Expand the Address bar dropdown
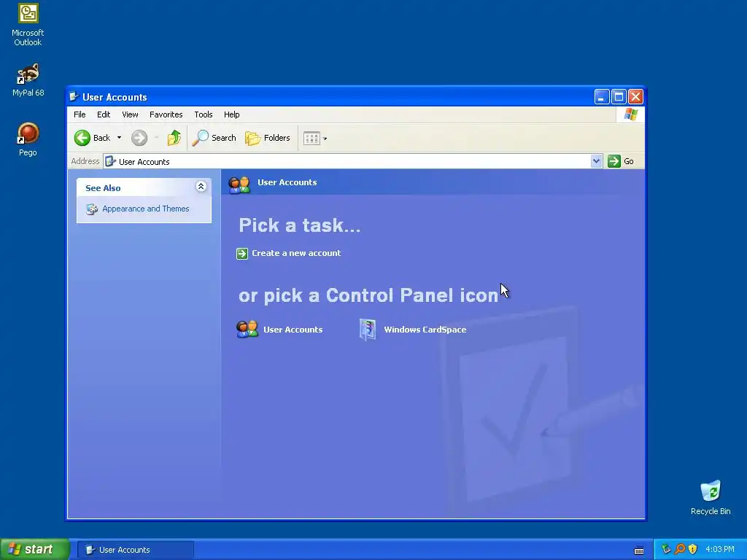The width and height of the screenshot is (747, 560). (596, 161)
